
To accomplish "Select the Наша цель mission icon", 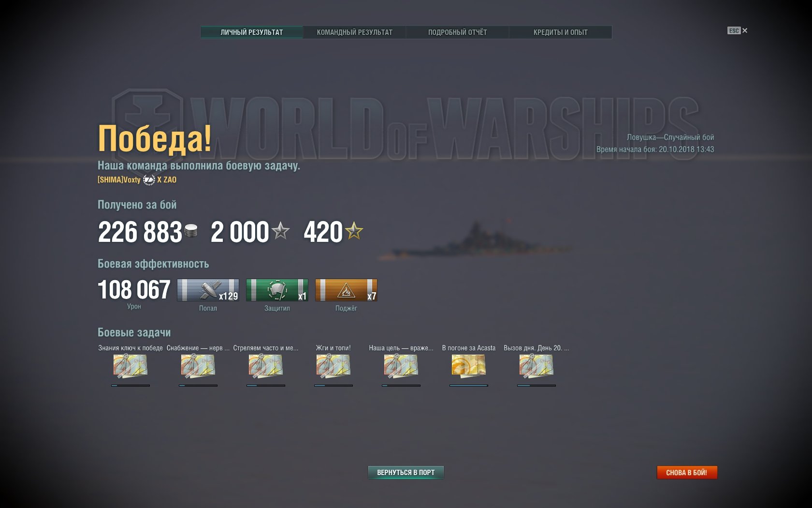I will click(x=401, y=366).
